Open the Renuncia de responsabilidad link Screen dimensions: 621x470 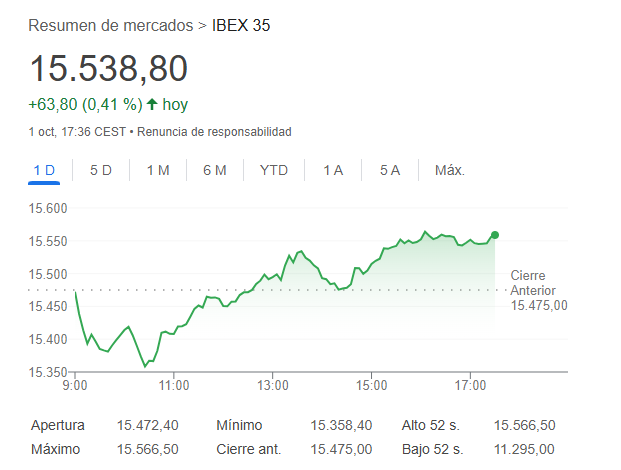(214, 132)
